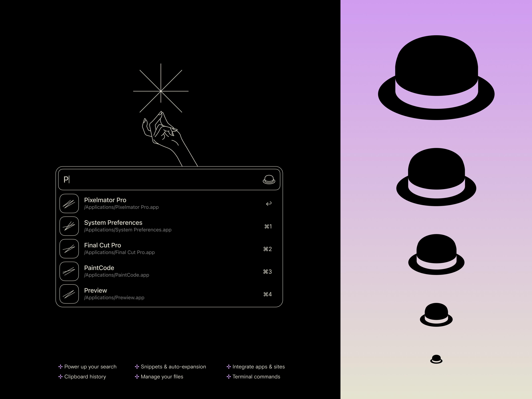Click the largest bowler hat logo
The image size is (532, 399).
(436, 77)
